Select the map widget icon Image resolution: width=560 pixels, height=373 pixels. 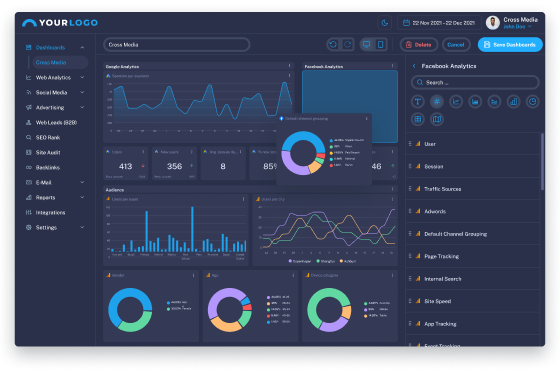(x=437, y=119)
